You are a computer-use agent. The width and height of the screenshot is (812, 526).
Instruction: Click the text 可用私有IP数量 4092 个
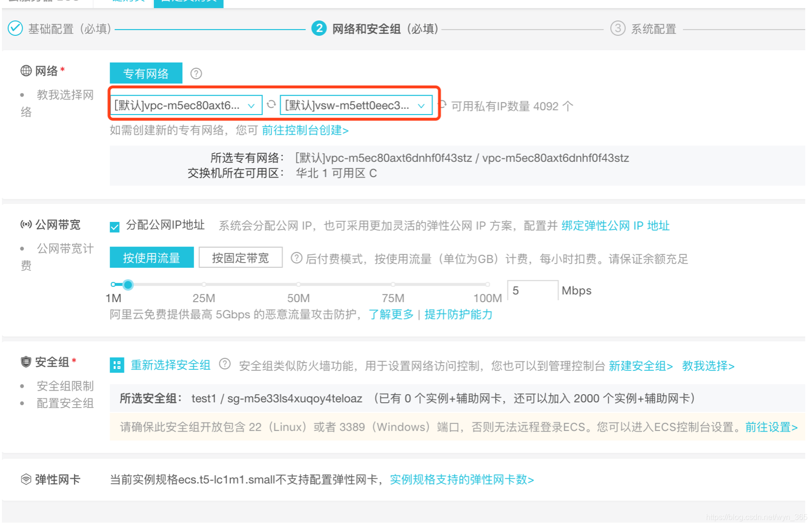click(512, 106)
